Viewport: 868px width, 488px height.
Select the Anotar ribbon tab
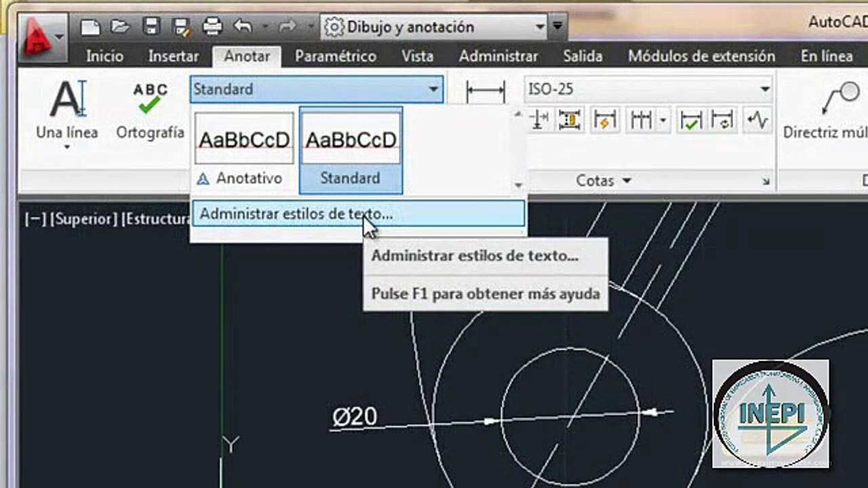(247, 56)
